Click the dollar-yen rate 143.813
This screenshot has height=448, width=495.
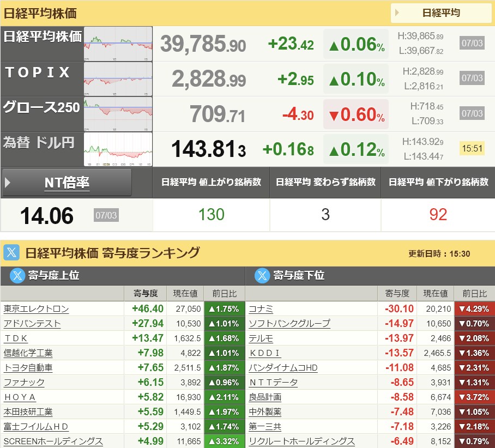click(x=208, y=149)
